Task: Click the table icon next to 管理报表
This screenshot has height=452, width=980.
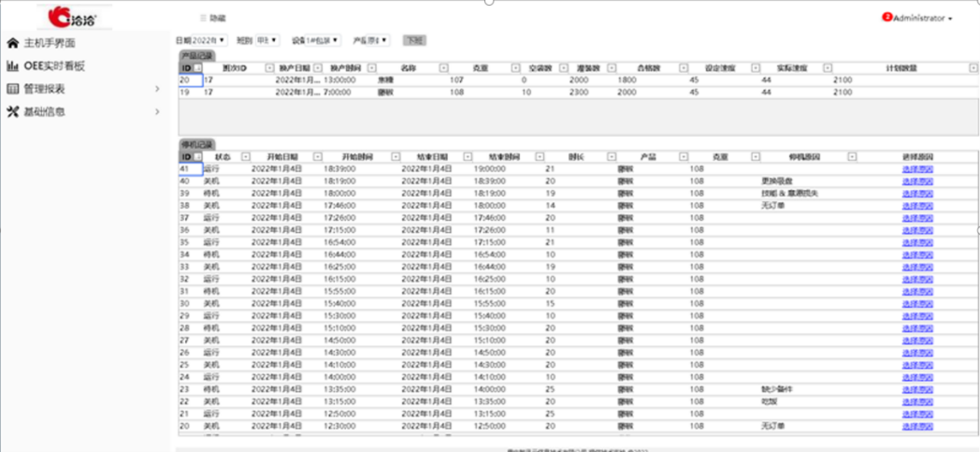Action: pos(13,89)
